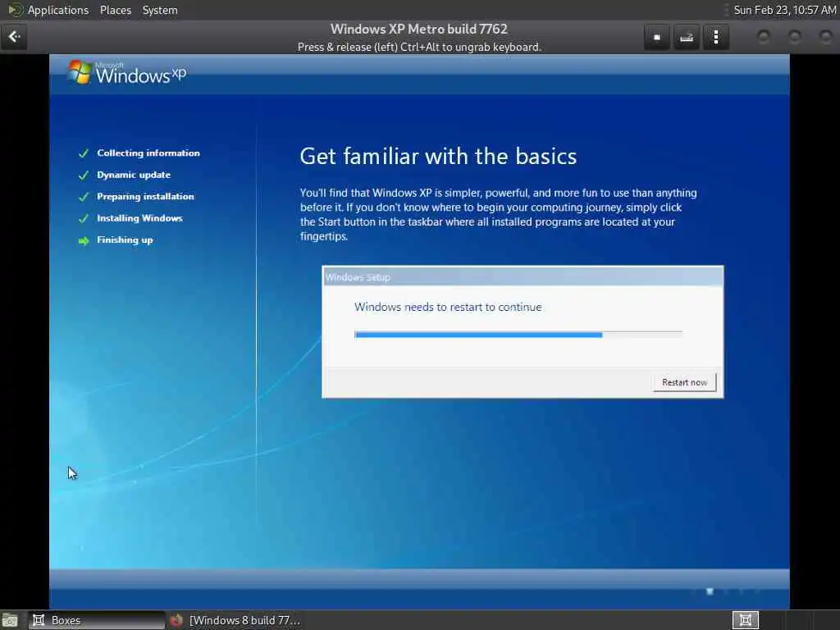Open the three-dot Boxes menu
Viewport: 840px width, 630px height.
tap(715, 37)
